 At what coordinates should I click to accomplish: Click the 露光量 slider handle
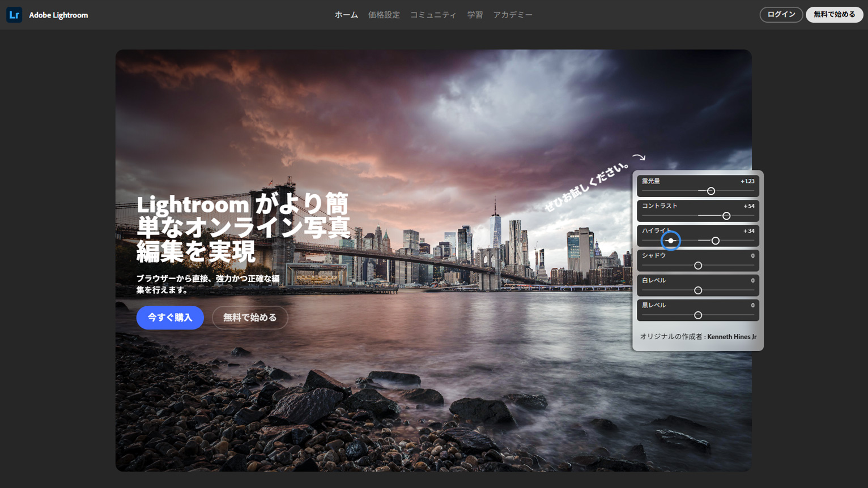click(x=711, y=191)
